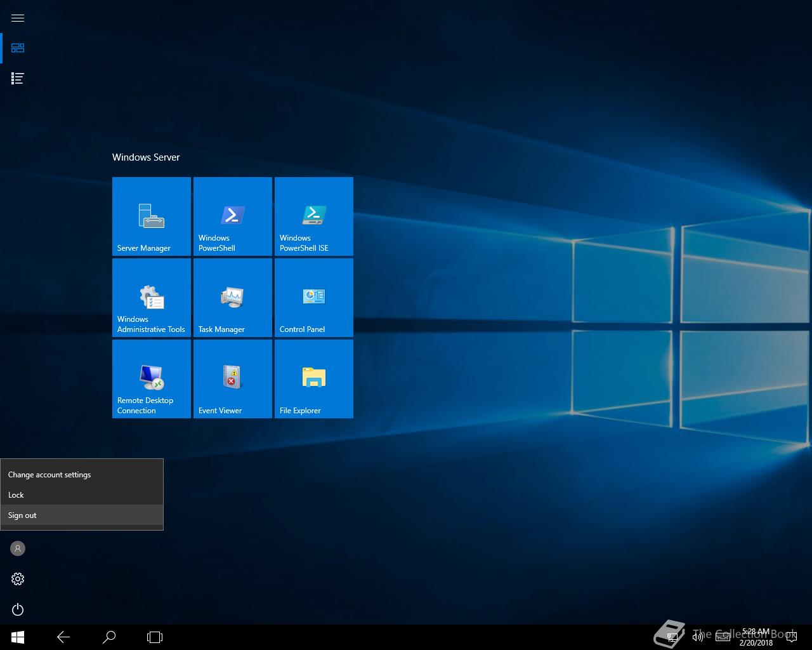
Task: Open the File Explorer tile
Action: 313,379
